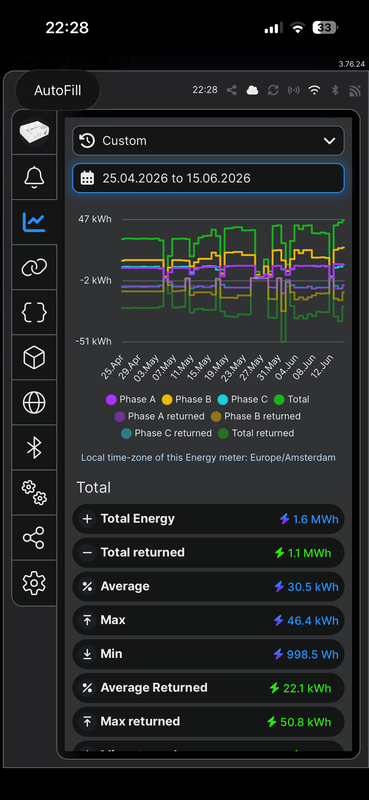Click the history clock icon beside Custom
This screenshot has height=800, width=369.
pyautogui.click(x=88, y=141)
